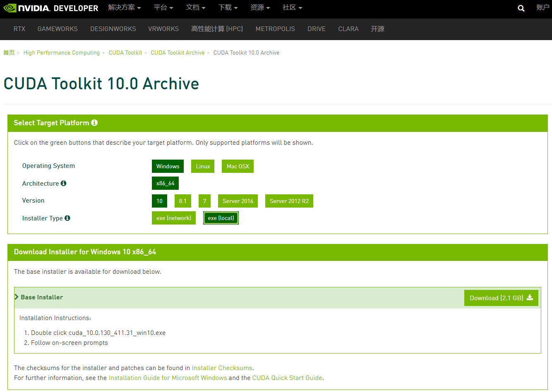Screen dimensions: 552x392
Task: Open the 高性能计算 (HPC) nav item
Action: pyautogui.click(x=217, y=29)
